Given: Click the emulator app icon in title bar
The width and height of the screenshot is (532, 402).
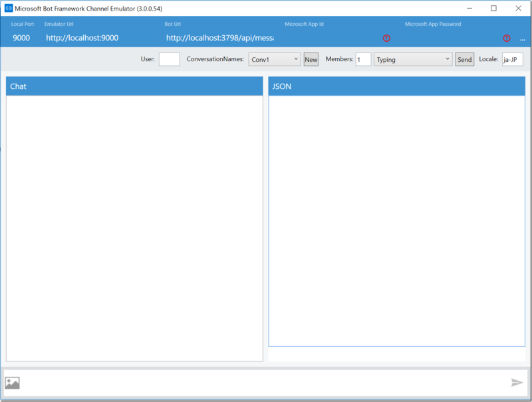Looking at the screenshot, I should coord(9,8).
